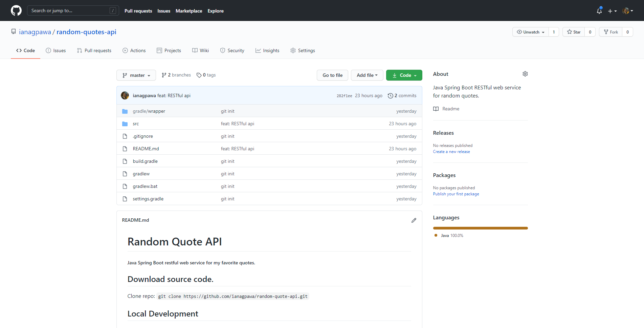Open Explore in top navigation
This screenshot has width=644, height=328.
(216, 11)
